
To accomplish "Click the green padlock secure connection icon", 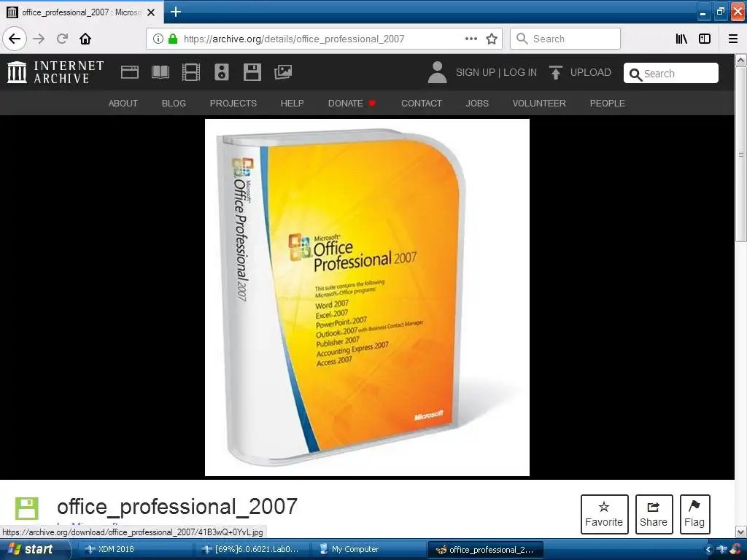I will [x=173, y=39].
